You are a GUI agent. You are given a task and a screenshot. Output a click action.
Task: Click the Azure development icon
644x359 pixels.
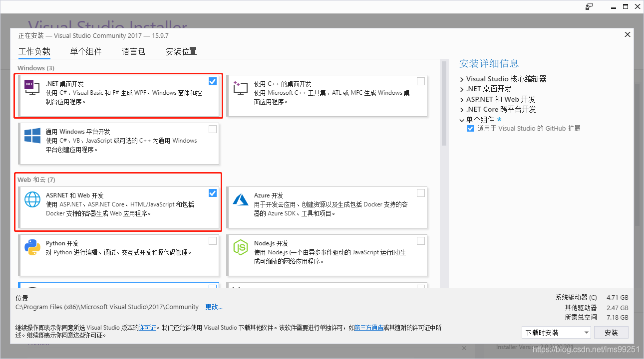(x=240, y=199)
